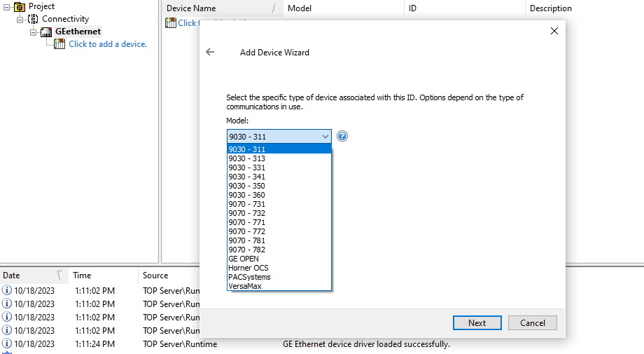Choose VersaMax in the model list
This screenshot has width=644, height=354.
pos(279,286)
